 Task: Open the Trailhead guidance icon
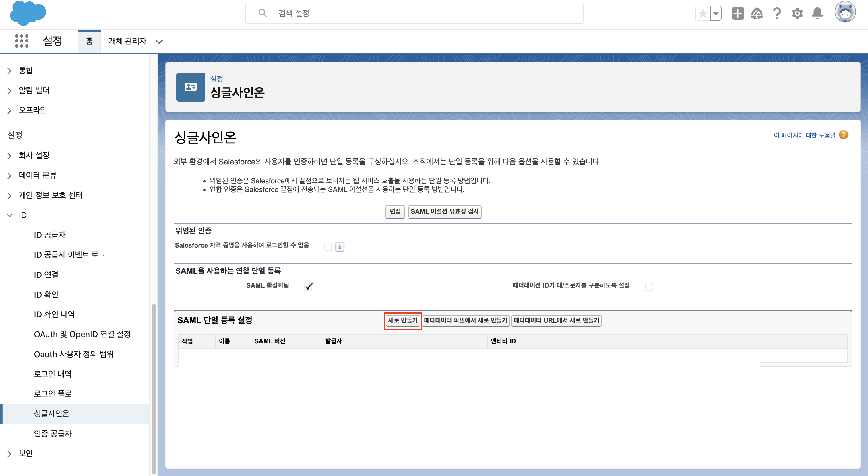pyautogui.click(x=757, y=13)
